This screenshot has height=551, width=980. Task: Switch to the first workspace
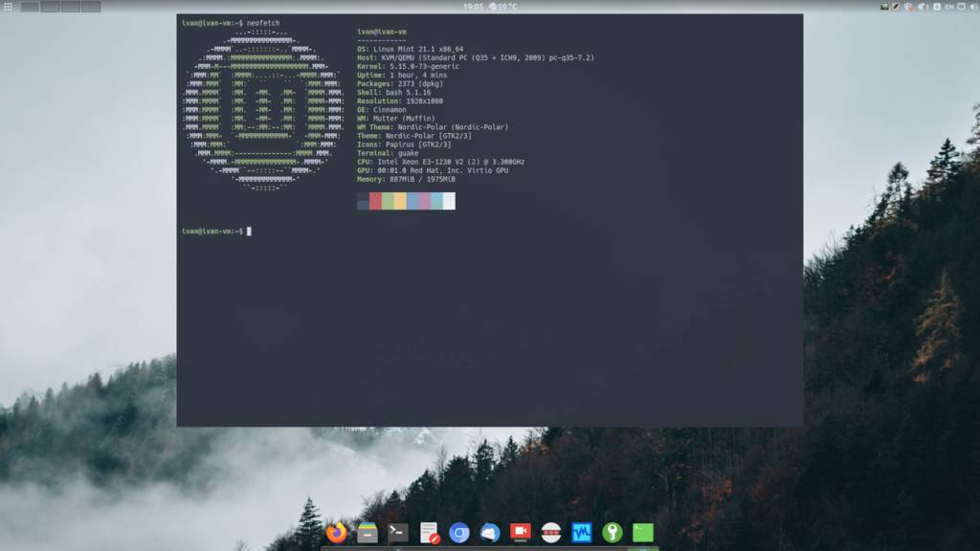pyautogui.click(x=30, y=7)
